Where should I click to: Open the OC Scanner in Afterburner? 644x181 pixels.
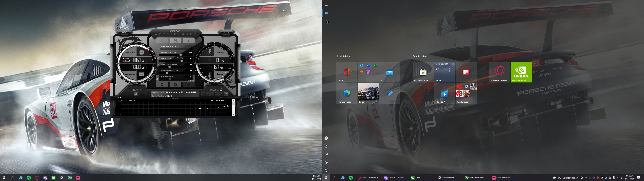(x=125, y=32)
